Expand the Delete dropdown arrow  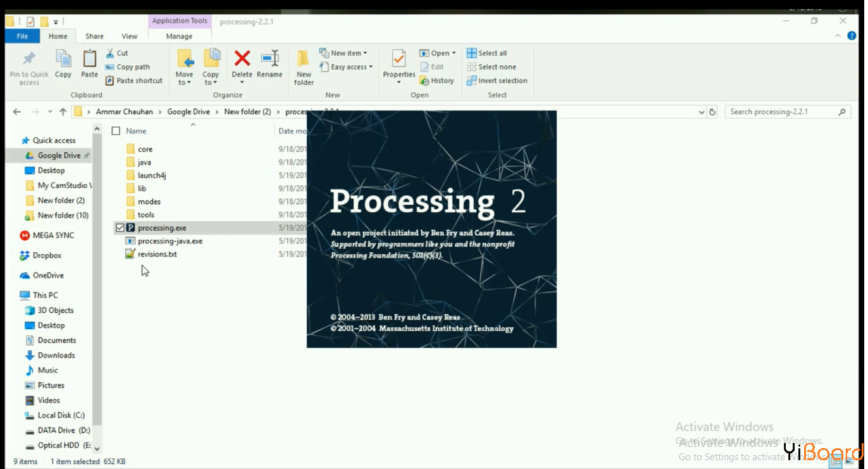click(242, 83)
